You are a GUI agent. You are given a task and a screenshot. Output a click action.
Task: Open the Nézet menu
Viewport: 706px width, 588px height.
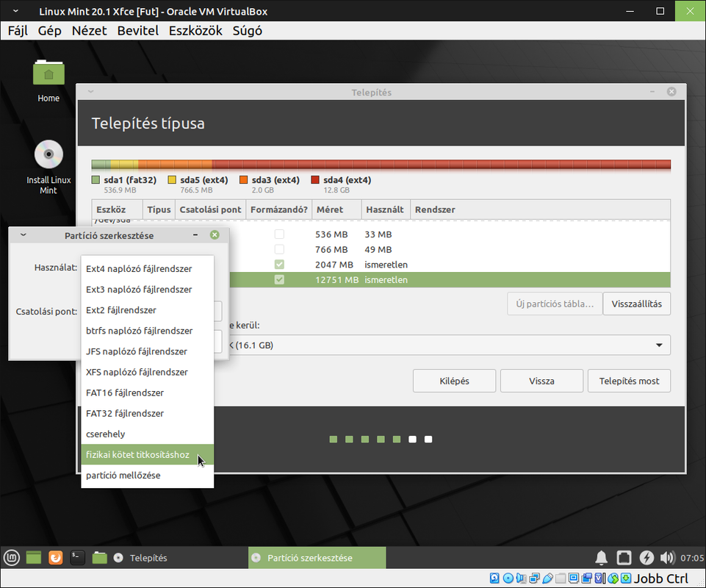[89, 31]
